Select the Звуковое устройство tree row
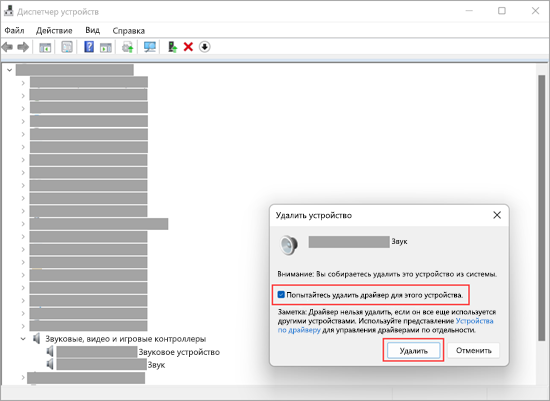The height and width of the screenshot is (401, 550). click(x=138, y=352)
